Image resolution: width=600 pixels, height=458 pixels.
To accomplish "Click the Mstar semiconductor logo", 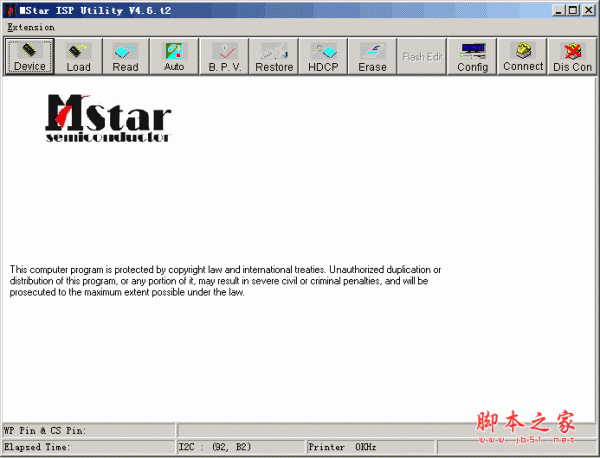I will (108, 119).
